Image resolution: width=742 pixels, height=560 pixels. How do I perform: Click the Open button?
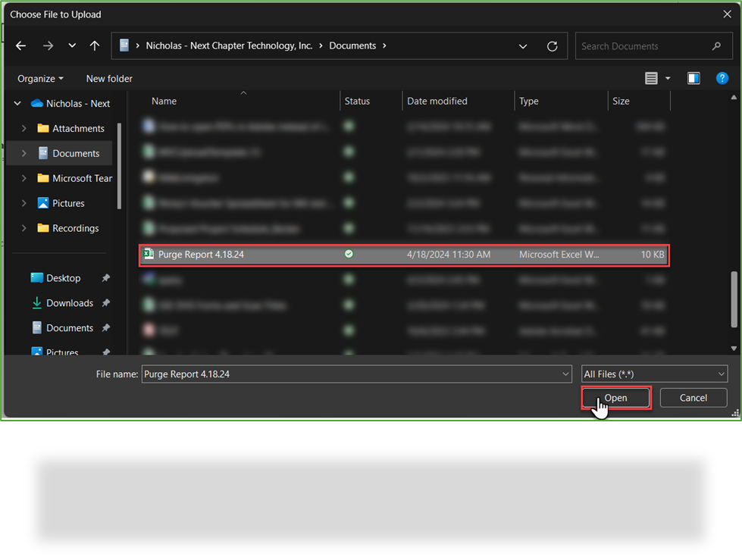(615, 398)
